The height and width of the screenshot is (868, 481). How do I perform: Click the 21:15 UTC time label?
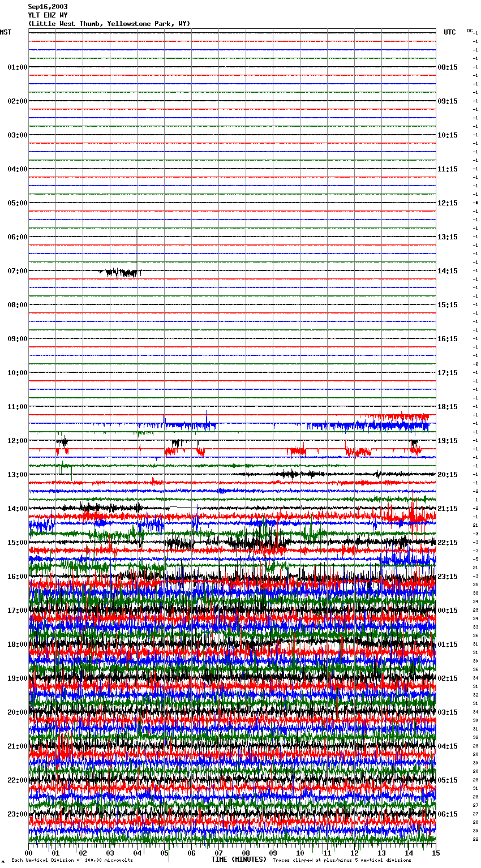point(448,509)
